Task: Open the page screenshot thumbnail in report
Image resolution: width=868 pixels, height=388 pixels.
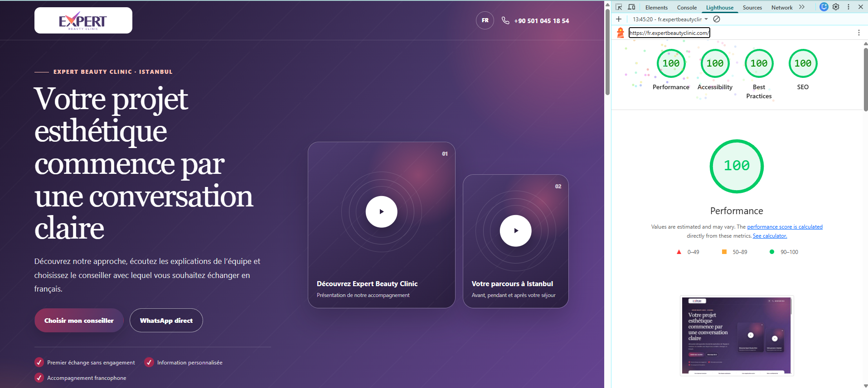Action: coord(737,335)
